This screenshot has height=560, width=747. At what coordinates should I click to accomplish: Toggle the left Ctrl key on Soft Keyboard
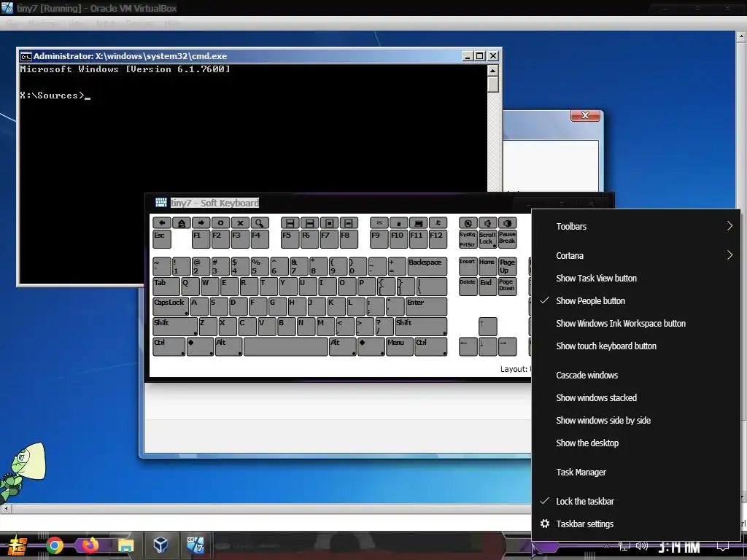click(x=169, y=346)
